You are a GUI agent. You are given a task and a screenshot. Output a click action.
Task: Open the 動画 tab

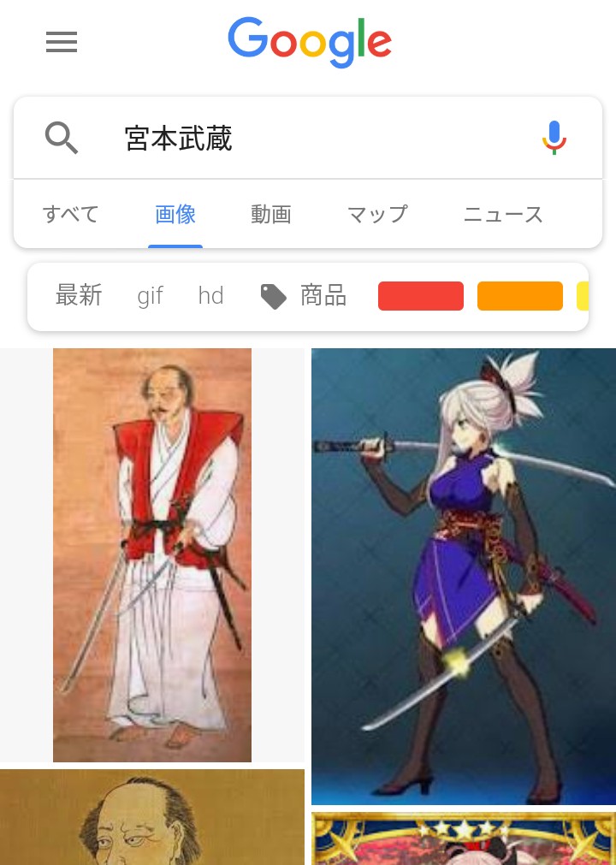[x=270, y=214]
